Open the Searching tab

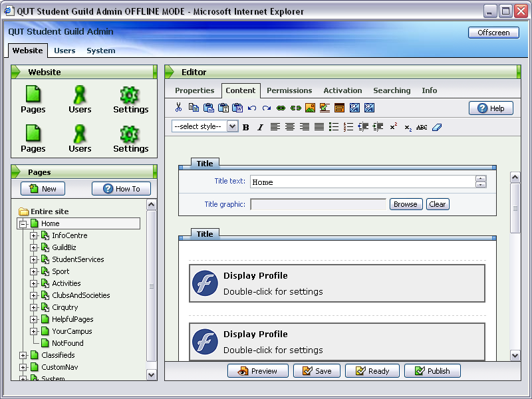click(392, 90)
